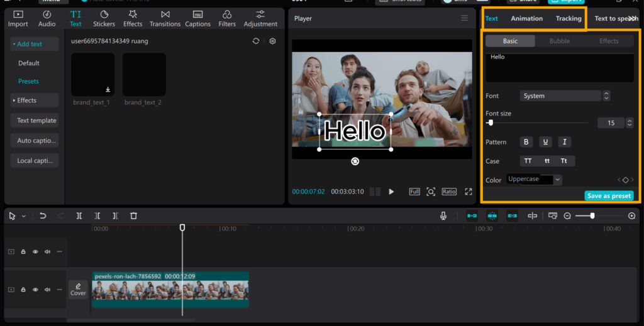This screenshot has width=644, height=326.
Task: Delete left of playhead trim tool
Action: (x=97, y=215)
